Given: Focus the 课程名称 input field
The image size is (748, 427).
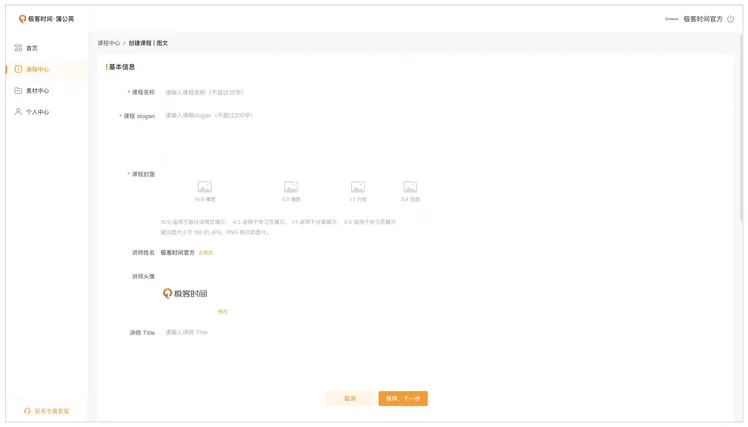Looking at the screenshot, I should tap(300, 92).
